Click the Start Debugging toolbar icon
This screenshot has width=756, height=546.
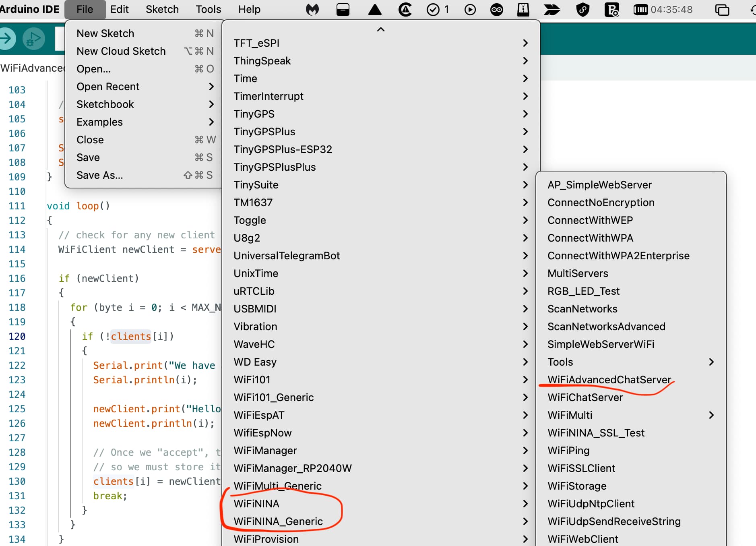pos(34,39)
